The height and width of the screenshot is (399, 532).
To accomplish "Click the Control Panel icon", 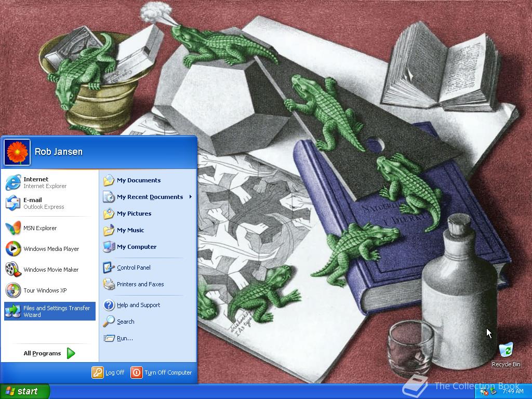I will click(x=109, y=268).
